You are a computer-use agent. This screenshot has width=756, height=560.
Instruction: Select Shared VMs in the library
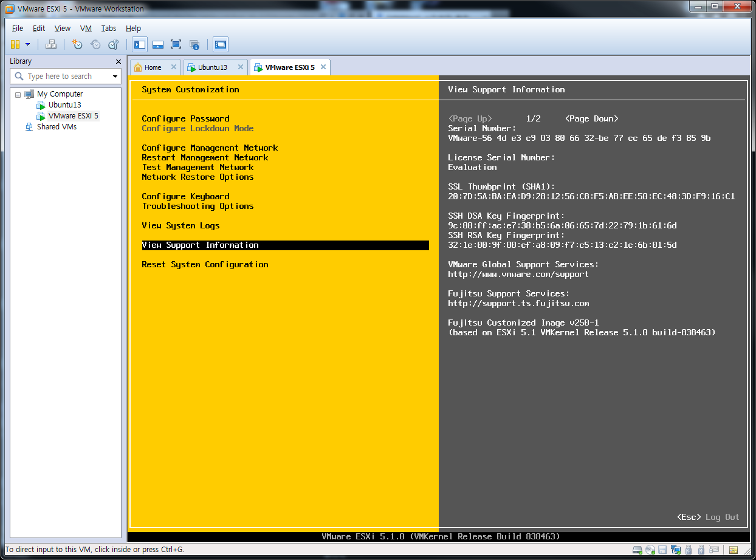(57, 127)
